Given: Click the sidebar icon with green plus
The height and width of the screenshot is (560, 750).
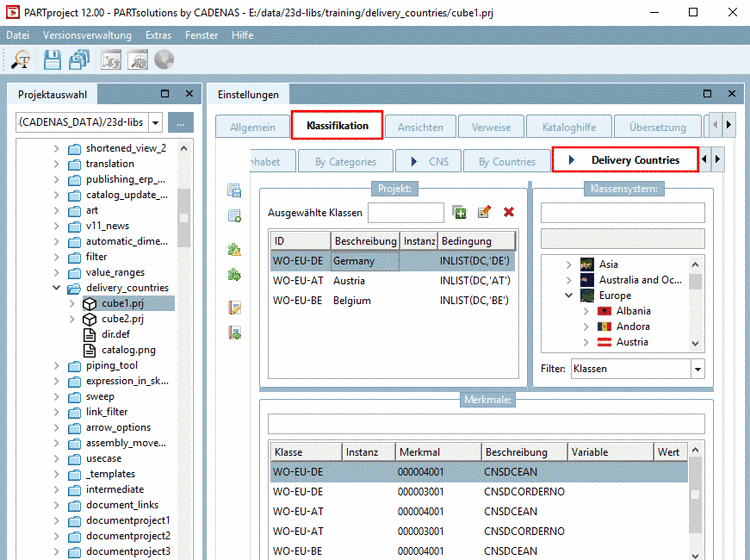Looking at the screenshot, I should tap(234, 216).
